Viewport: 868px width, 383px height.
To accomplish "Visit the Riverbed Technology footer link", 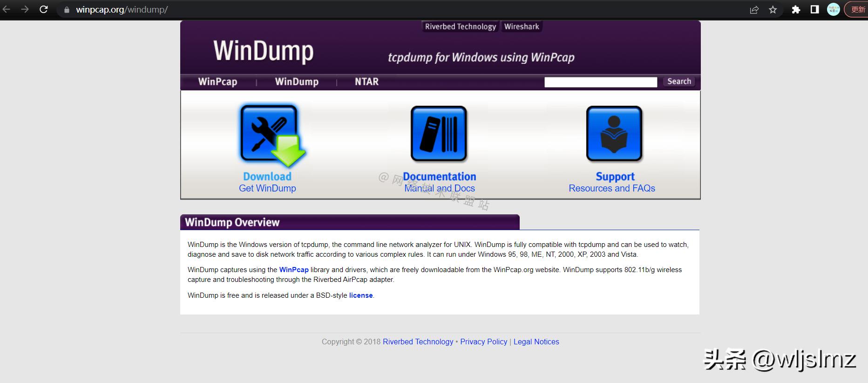I will pos(418,342).
